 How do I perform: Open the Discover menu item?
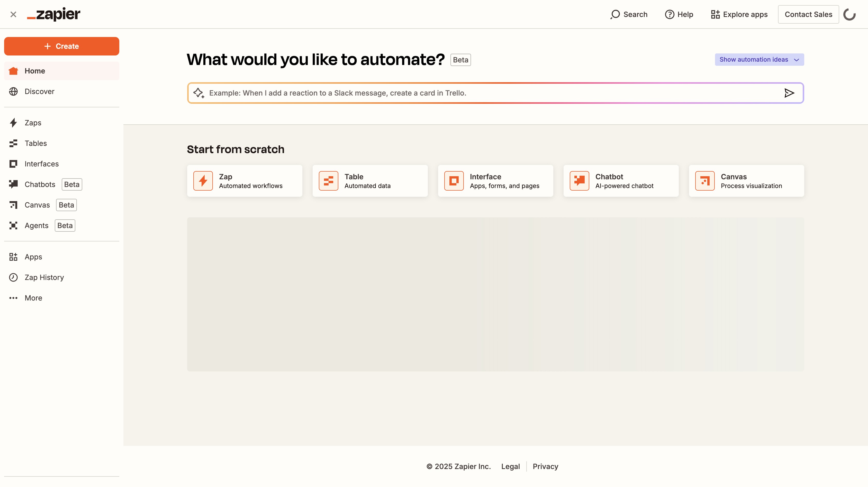tap(62, 91)
